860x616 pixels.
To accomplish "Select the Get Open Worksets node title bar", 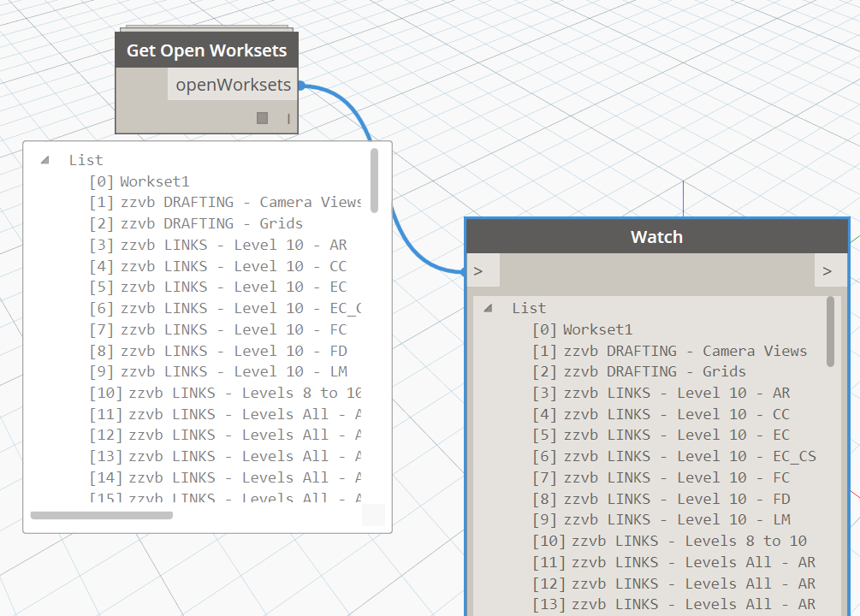I will (x=206, y=50).
